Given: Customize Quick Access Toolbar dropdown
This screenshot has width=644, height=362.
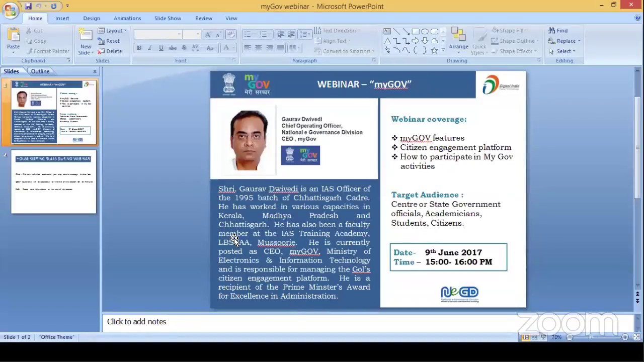Looking at the screenshot, I should pyautogui.click(x=67, y=6).
